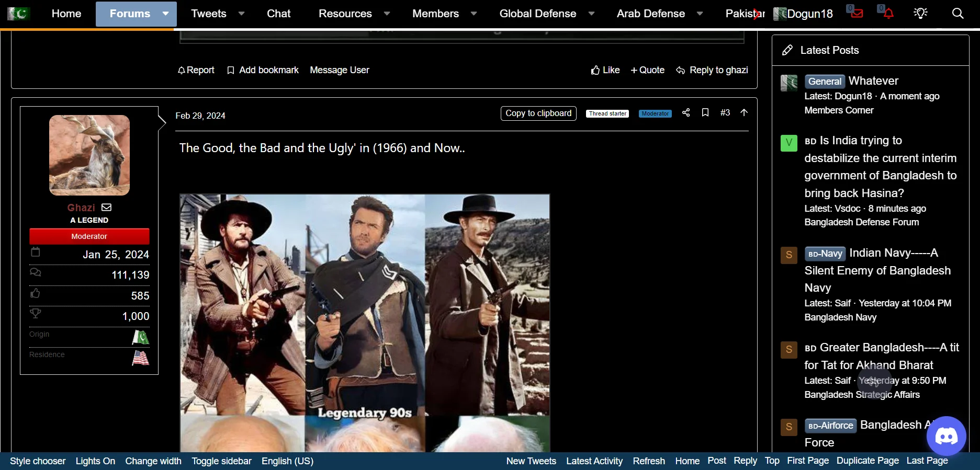The height and width of the screenshot is (470, 980).
Task: Open the alerts bell icon
Action: click(888, 13)
